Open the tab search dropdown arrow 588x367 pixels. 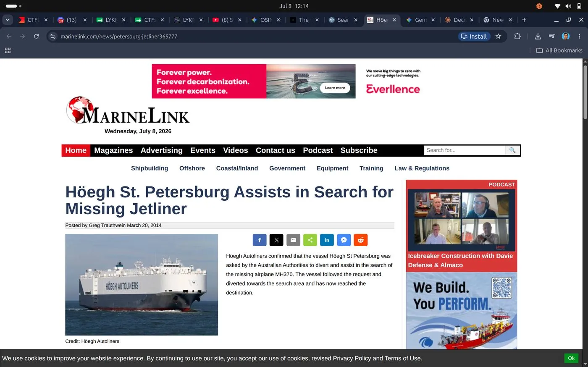(8, 20)
